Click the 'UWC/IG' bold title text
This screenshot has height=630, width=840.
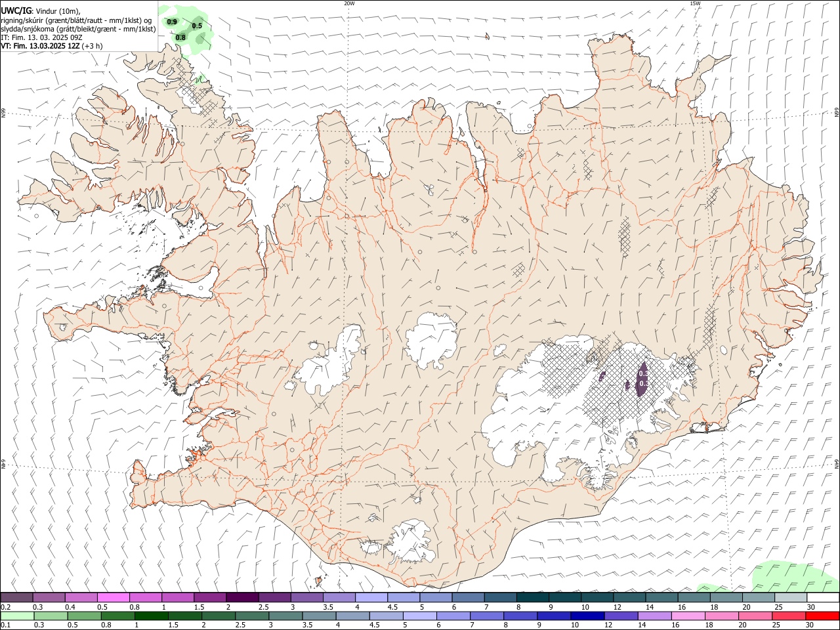(16, 10)
